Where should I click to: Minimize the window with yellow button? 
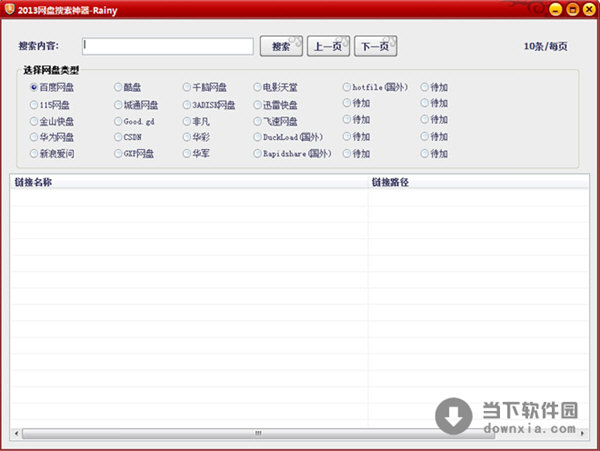(x=555, y=9)
